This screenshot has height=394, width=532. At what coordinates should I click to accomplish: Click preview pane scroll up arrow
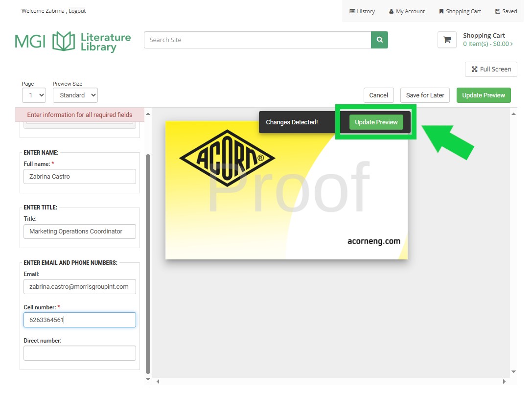pyautogui.click(x=514, y=114)
